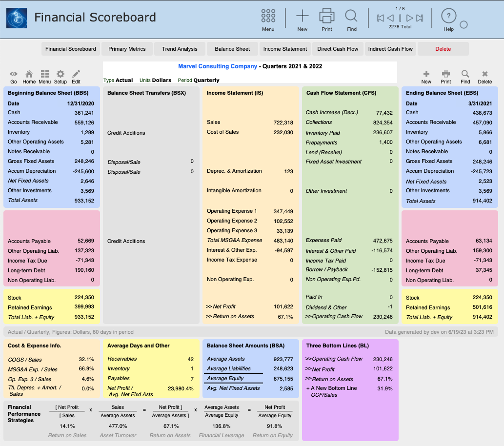Image resolution: width=504 pixels, height=446 pixels.
Task: Click the small circle beside Help
Action: pos(464,24)
